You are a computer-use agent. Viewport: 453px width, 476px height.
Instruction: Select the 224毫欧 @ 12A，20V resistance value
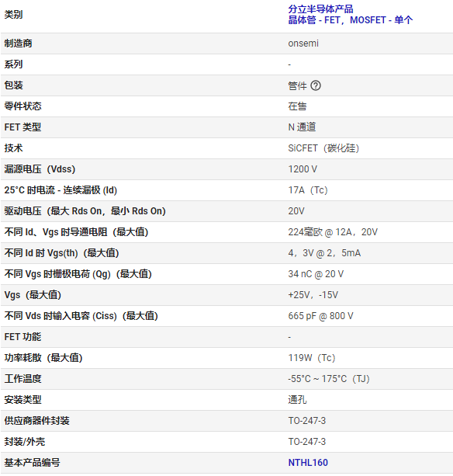[333, 232]
